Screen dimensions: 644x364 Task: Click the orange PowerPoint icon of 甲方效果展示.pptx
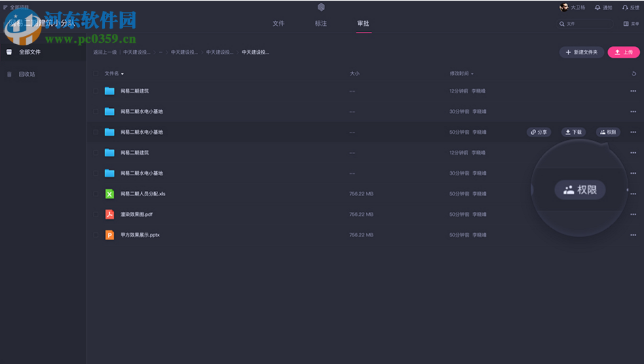click(x=109, y=234)
